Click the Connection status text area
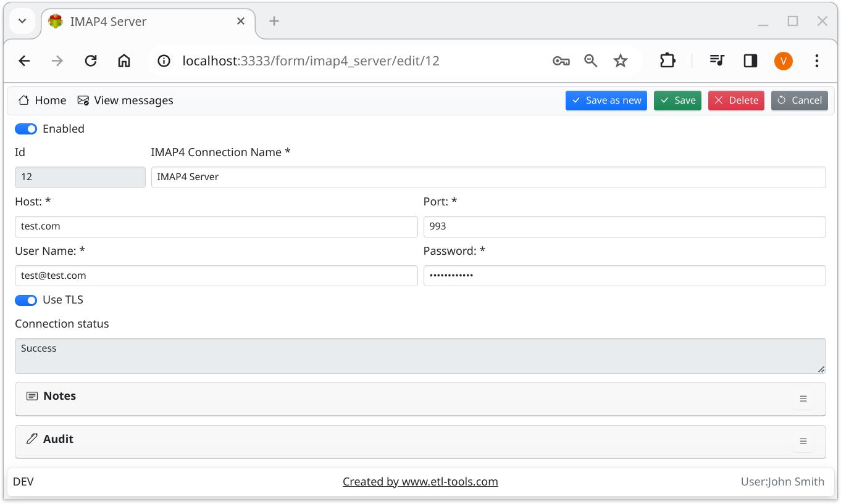Screen dimensions: 841x504 [420, 356]
